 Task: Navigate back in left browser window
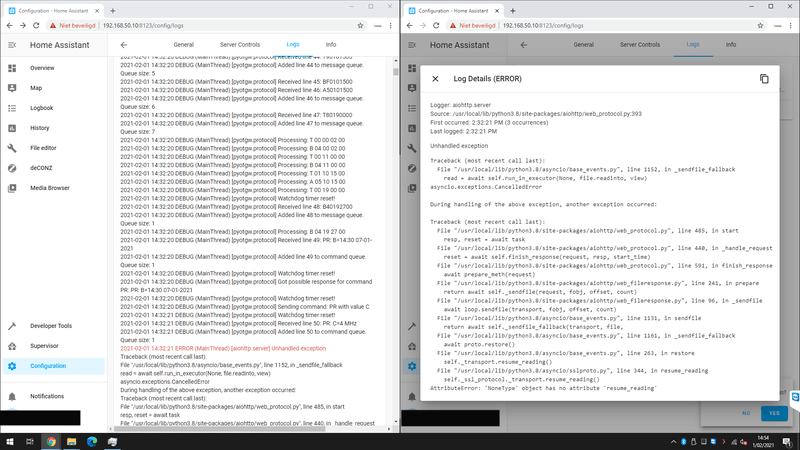pos(10,26)
